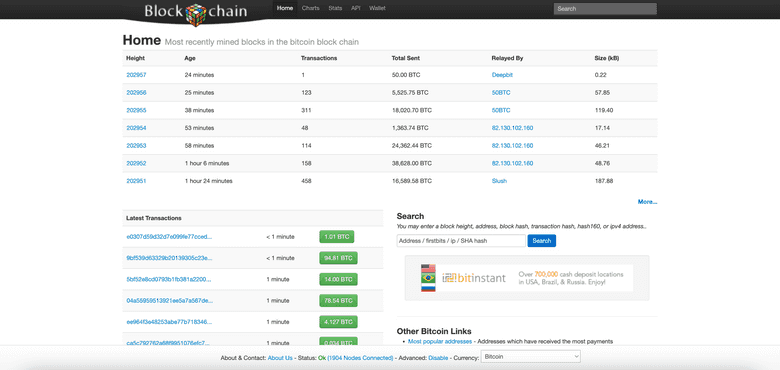Open transaction starting with e0307d59
This screenshot has width=780, height=370.
pos(169,237)
